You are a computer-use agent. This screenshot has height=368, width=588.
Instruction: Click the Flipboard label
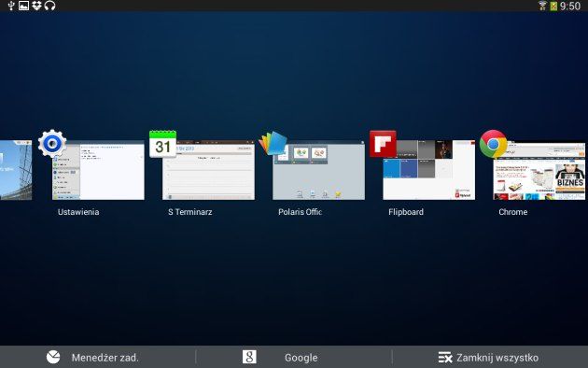(406, 212)
